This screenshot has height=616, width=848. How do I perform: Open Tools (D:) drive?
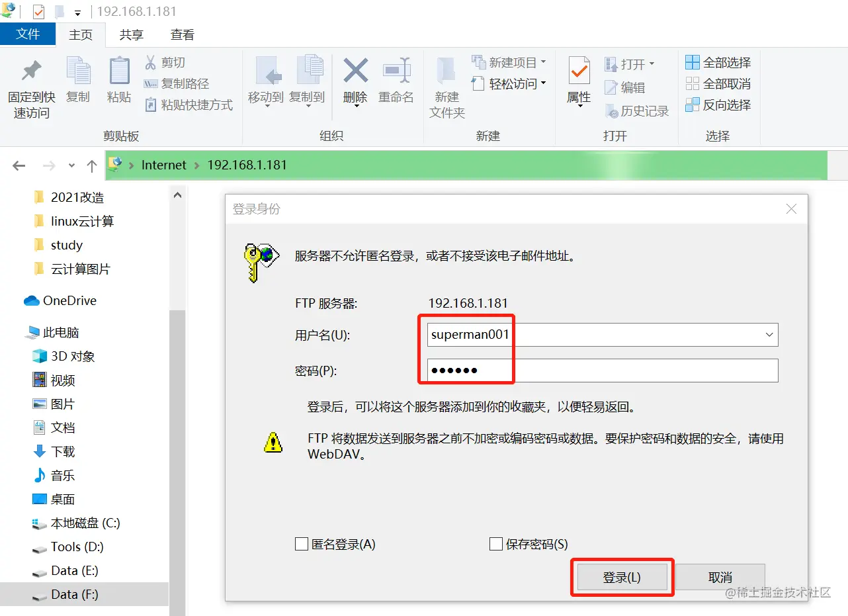click(68, 547)
